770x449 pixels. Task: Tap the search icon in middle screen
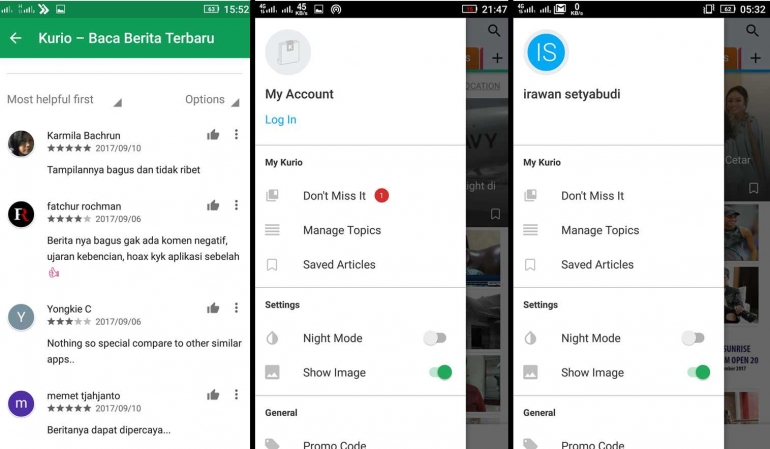click(x=494, y=30)
